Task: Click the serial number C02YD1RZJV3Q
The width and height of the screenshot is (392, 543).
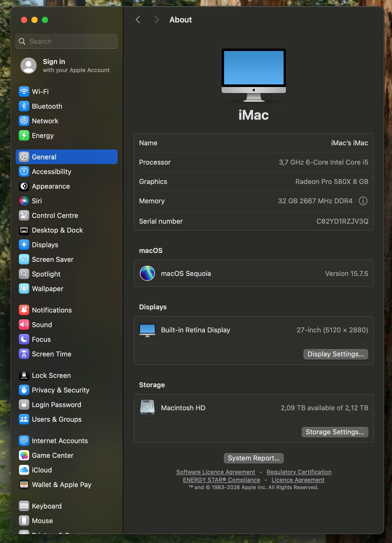Action: [342, 221]
